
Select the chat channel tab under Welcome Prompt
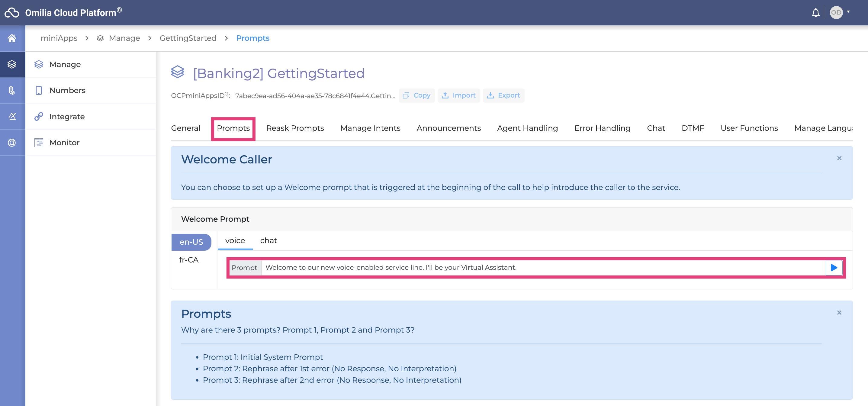[x=268, y=240]
